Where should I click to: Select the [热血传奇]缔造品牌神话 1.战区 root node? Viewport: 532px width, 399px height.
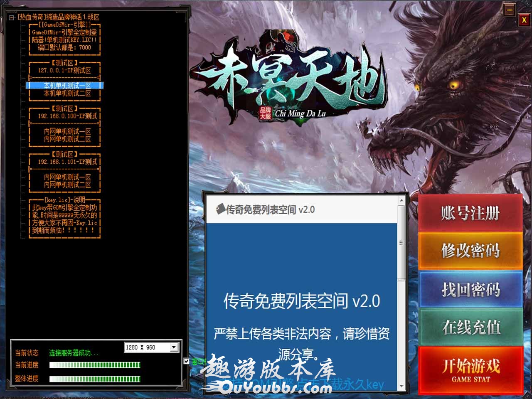tap(58, 17)
